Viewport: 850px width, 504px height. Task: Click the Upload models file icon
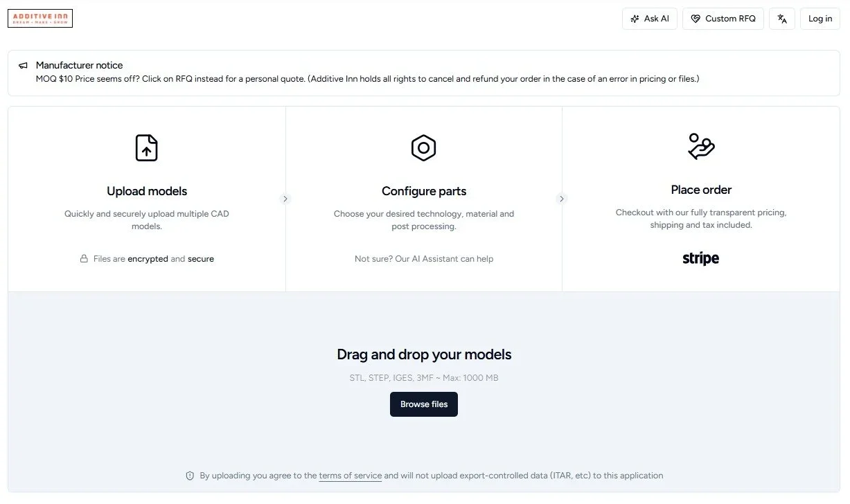click(x=146, y=147)
